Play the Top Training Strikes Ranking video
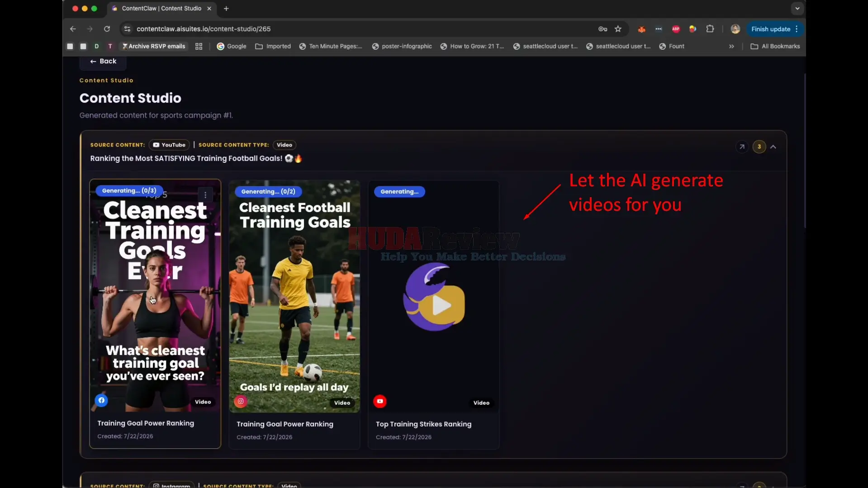The image size is (868, 488). point(434,297)
